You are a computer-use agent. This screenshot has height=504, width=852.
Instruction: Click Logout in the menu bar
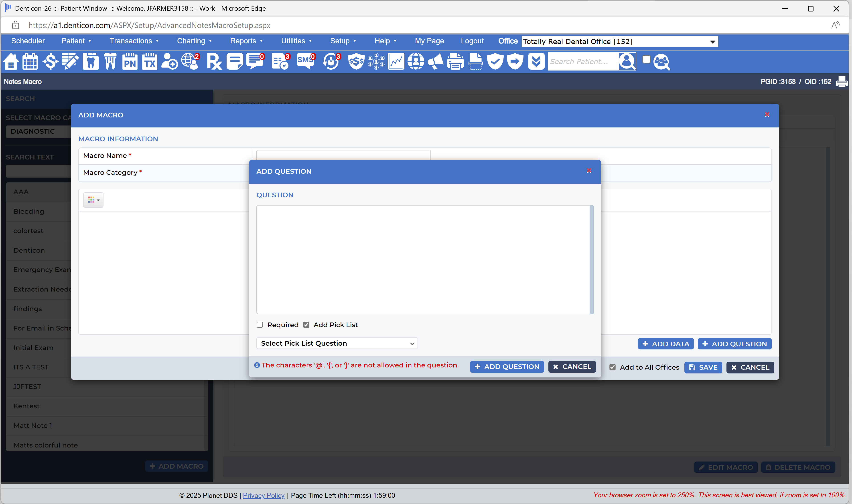472,41
